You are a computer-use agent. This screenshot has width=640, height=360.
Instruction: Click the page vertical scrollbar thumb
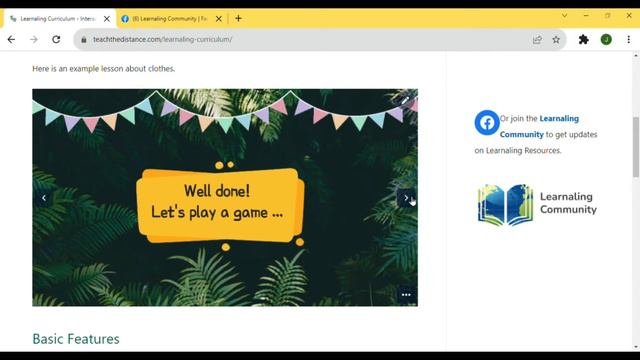(x=636, y=147)
